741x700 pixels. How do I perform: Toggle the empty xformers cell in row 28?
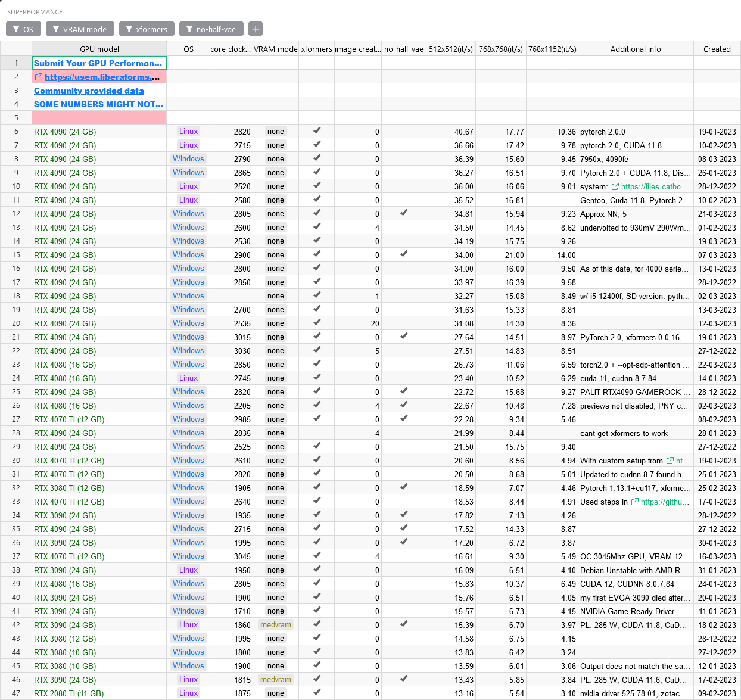click(x=317, y=433)
